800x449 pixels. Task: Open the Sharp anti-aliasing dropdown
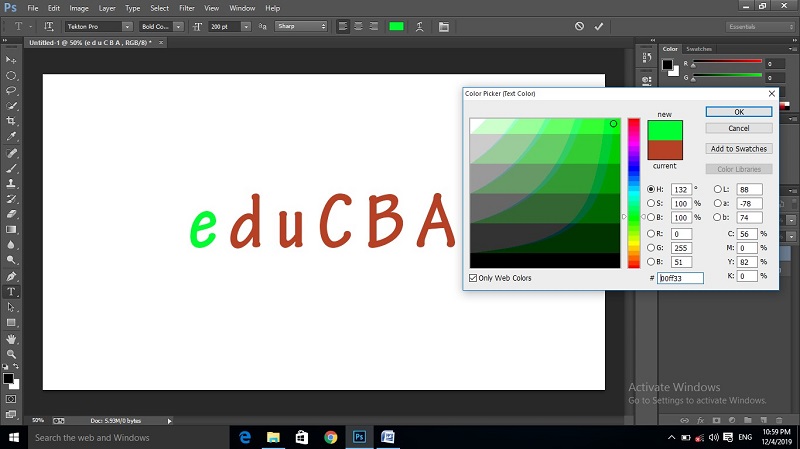pos(301,26)
